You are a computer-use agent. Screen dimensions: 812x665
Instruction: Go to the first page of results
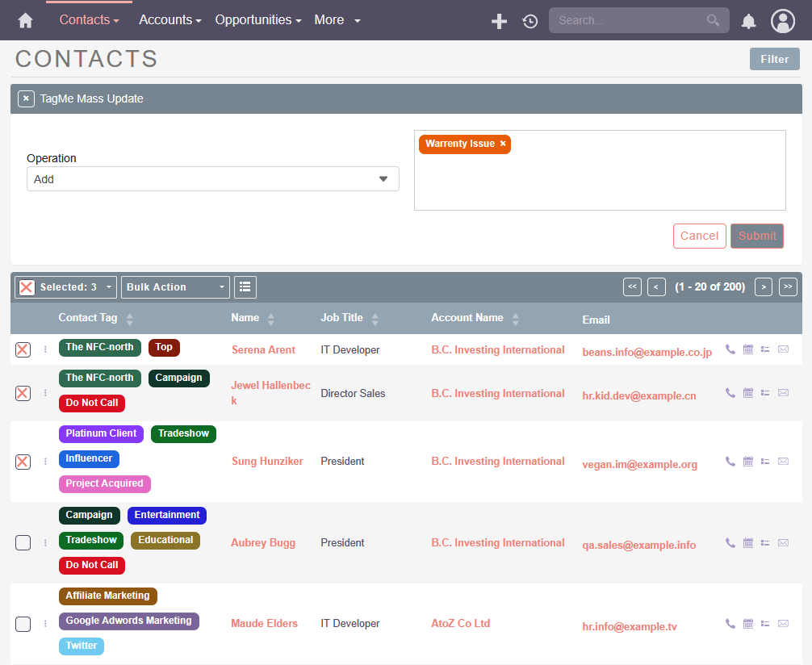(632, 286)
